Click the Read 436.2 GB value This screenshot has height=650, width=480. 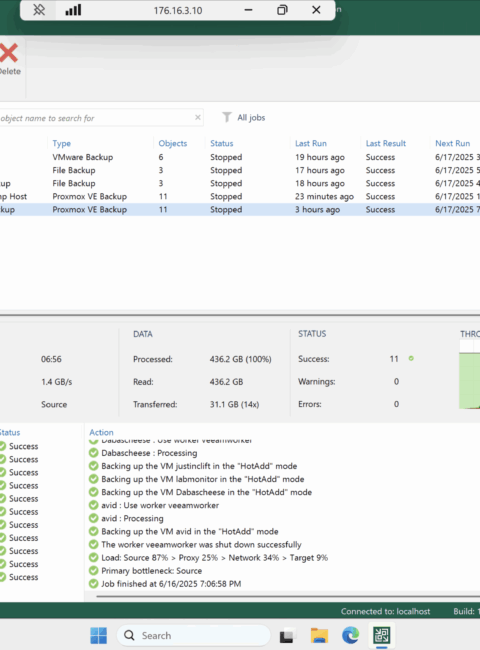(226, 382)
